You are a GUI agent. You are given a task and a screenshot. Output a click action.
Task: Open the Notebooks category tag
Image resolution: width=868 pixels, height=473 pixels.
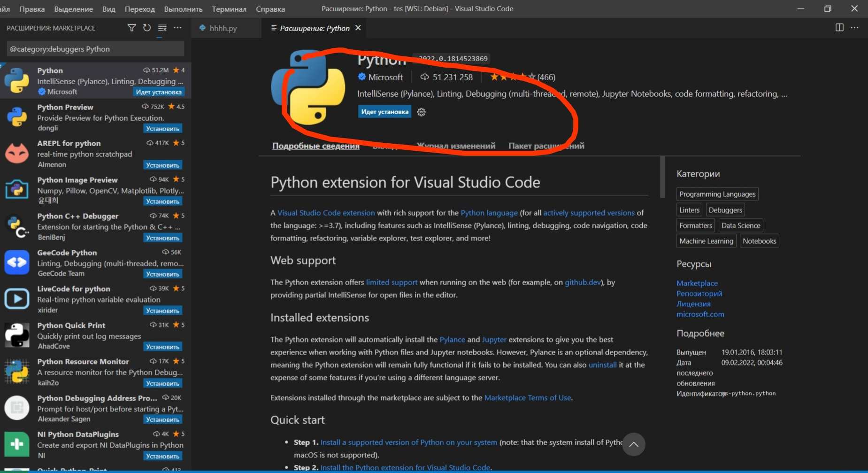759,241
